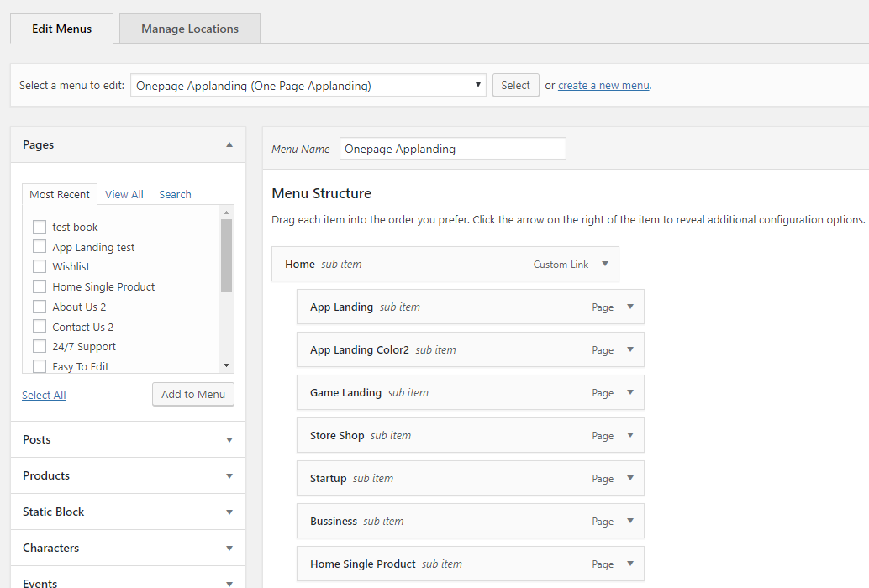Collapse the Pages panel
The height and width of the screenshot is (588, 869).
229,145
